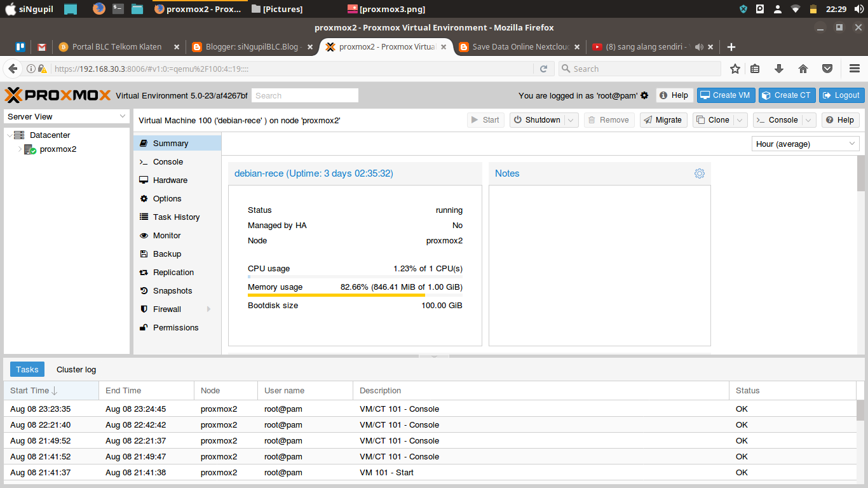Click the Firefox Search box

pos(640,69)
